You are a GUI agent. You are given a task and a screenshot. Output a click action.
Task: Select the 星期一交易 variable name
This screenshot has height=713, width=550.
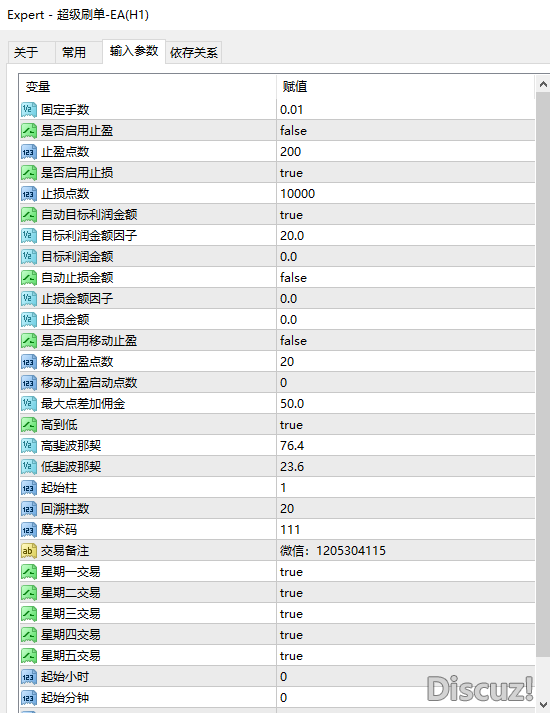tap(71, 572)
